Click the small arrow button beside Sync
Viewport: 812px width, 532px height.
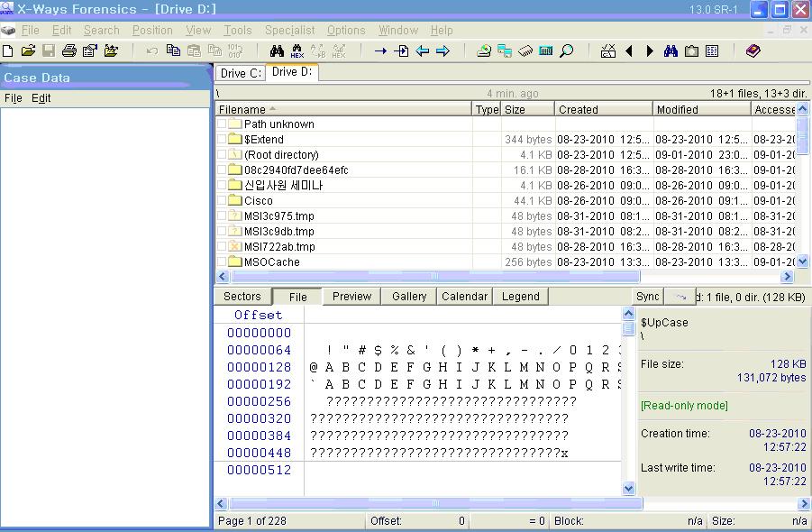[680, 297]
